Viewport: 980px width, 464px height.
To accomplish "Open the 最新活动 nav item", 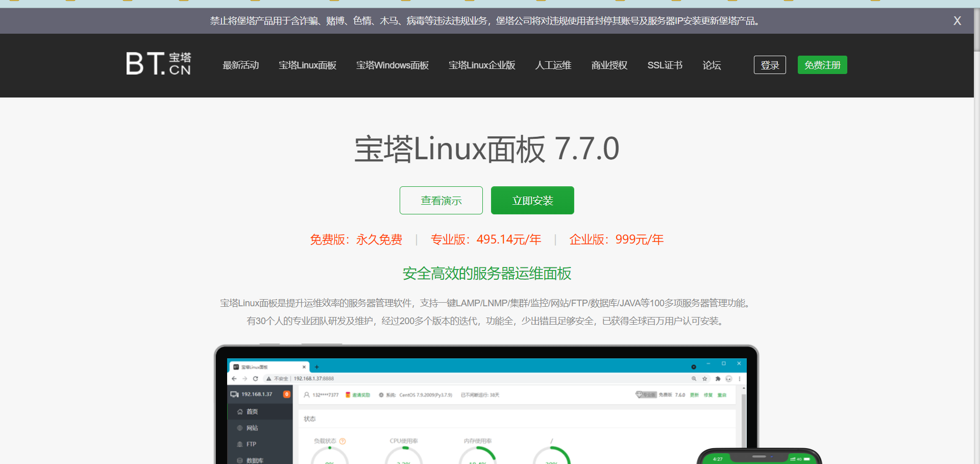I will (241, 65).
